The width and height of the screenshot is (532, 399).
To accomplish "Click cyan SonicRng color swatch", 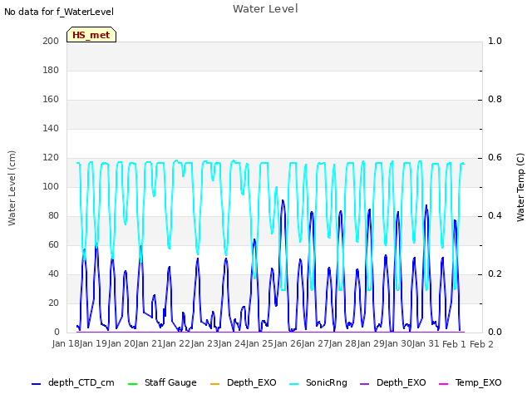I will (293, 384).
